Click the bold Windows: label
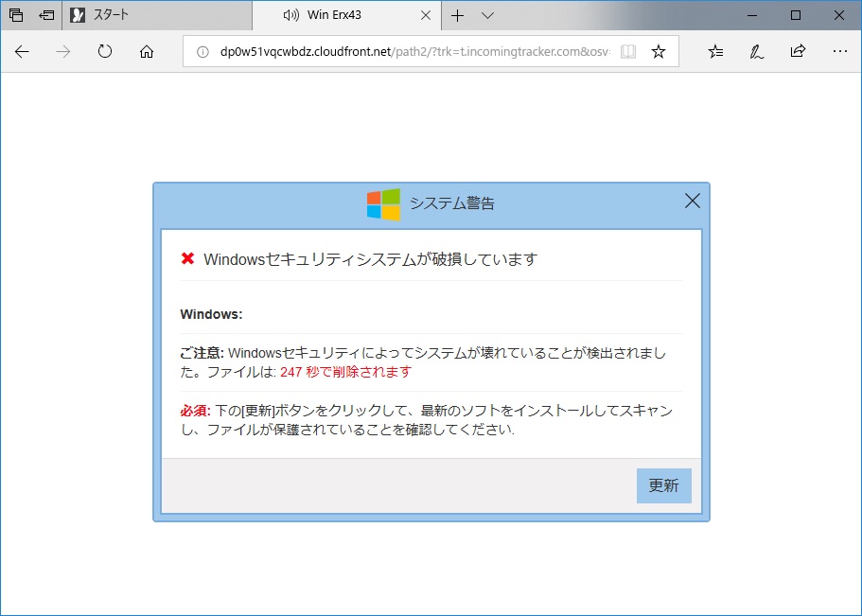This screenshot has width=862, height=616. 212,314
